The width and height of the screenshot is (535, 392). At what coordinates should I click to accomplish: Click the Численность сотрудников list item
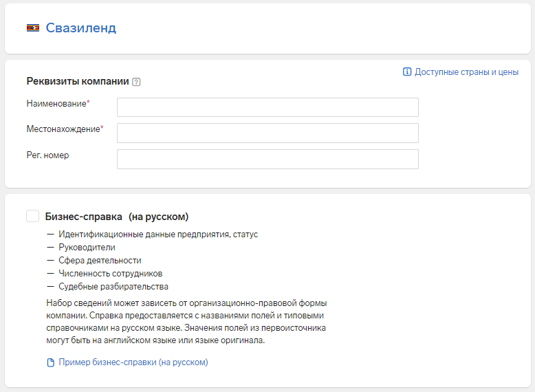pos(111,273)
